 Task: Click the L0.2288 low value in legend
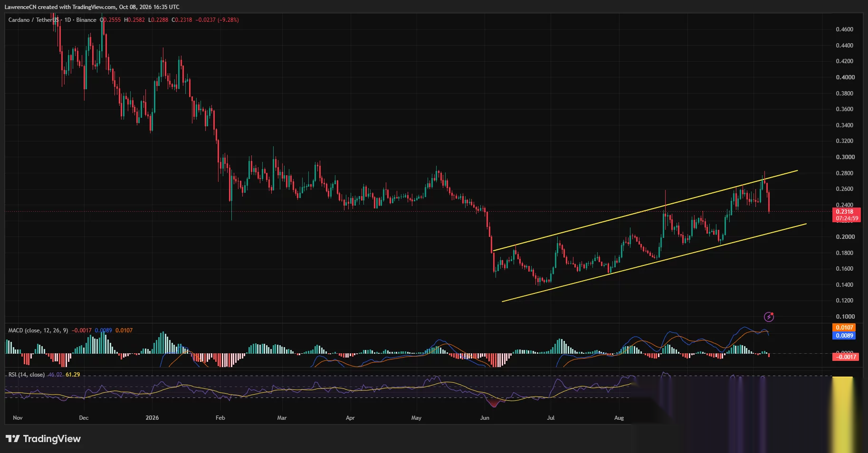158,20
